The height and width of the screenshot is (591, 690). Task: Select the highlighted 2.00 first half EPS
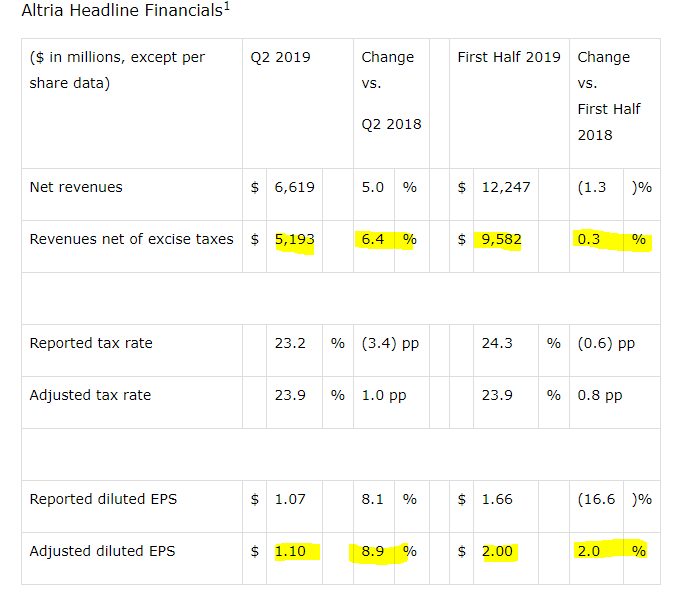click(497, 551)
